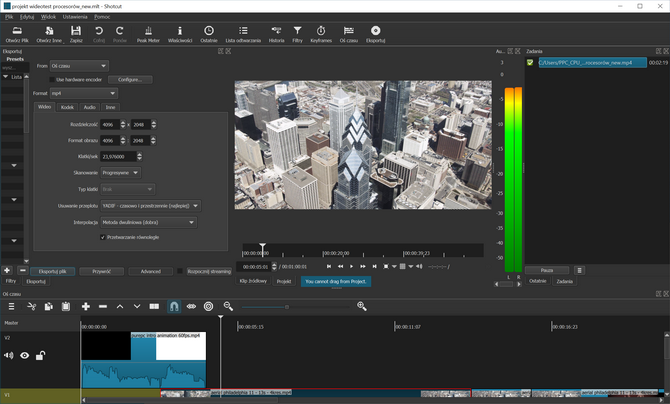Open the Interpolacja method dropdown
Viewport: 670px width, 404px height.
coord(150,221)
